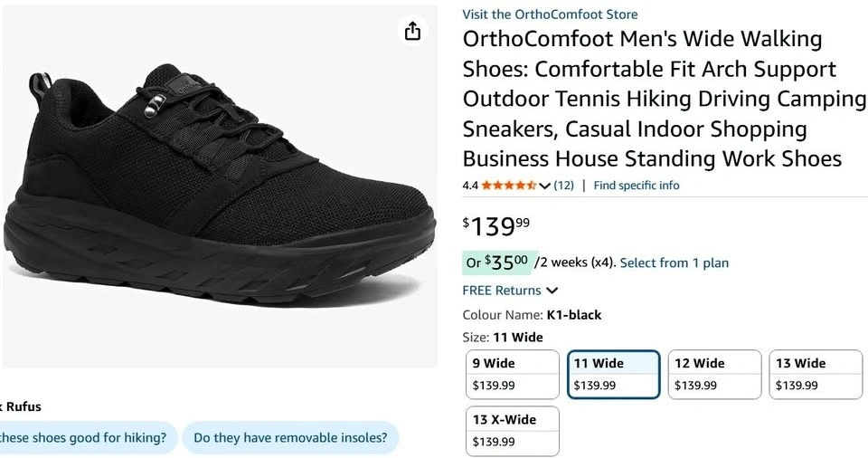Click the black sneaker product image
868x458 pixels.
tap(212, 181)
